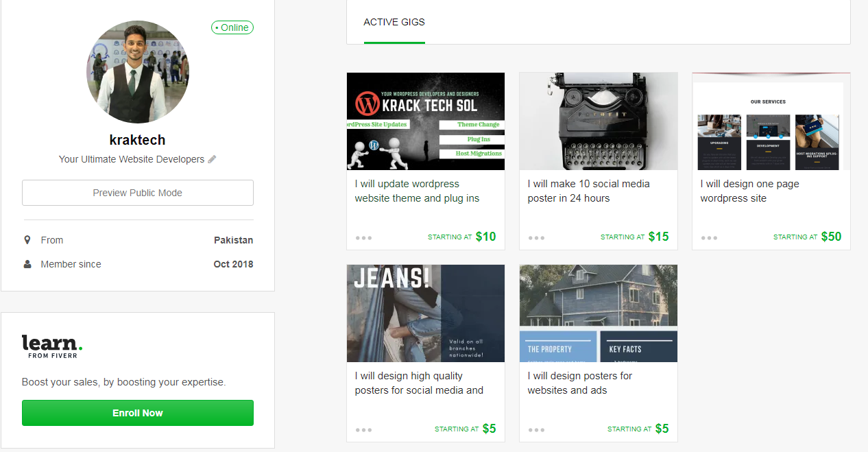Click the kraktech profile picture

(x=137, y=71)
